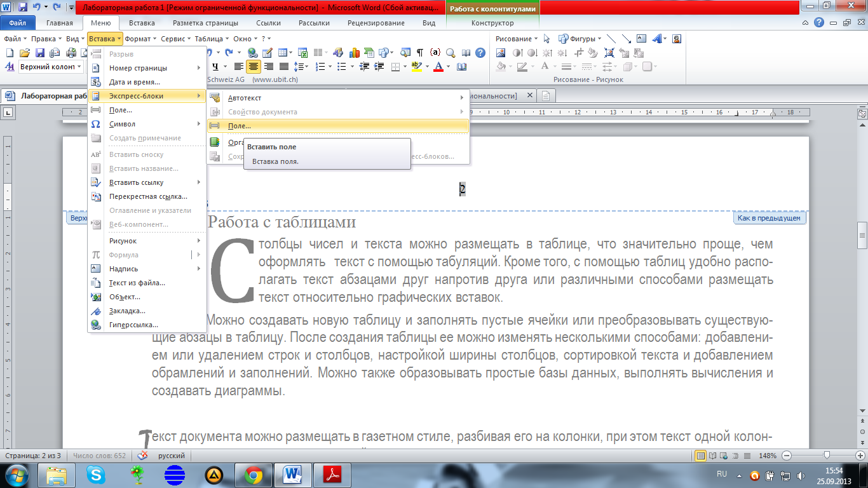
Task: Move the zoom slider handle
Action: pyautogui.click(x=827, y=456)
